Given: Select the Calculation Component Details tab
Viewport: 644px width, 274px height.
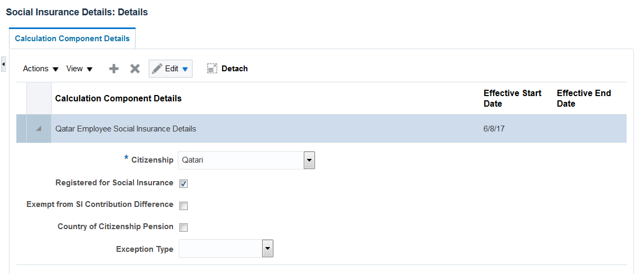Looking at the screenshot, I should tap(72, 39).
